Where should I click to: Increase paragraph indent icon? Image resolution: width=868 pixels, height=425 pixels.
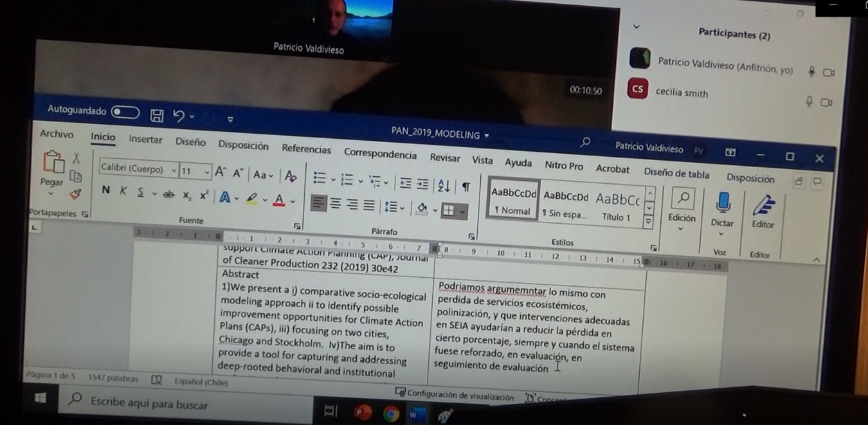pyautogui.click(x=422, y=184)
